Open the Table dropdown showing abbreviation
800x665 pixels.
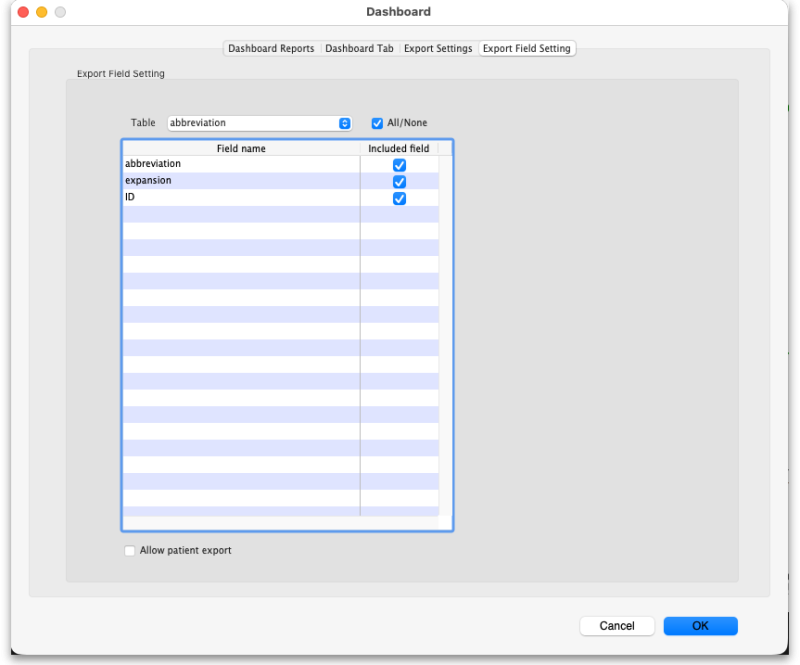coord(259,123)
